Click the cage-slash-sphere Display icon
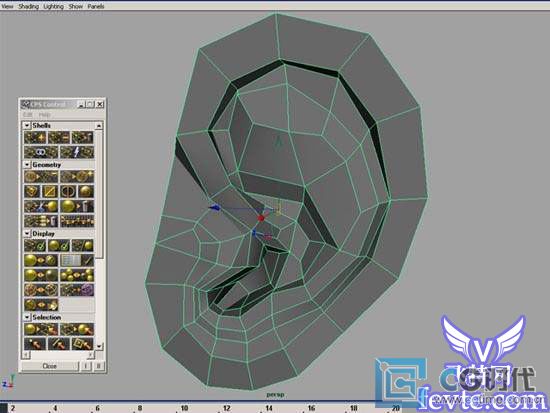This screenshot has height=413, width=550. click(82, 245)
